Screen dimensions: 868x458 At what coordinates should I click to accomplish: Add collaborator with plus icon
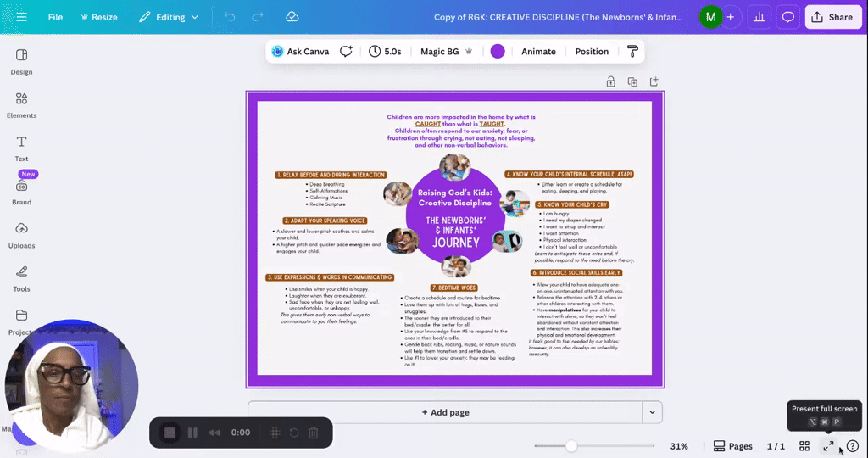[x=731, y=17]
